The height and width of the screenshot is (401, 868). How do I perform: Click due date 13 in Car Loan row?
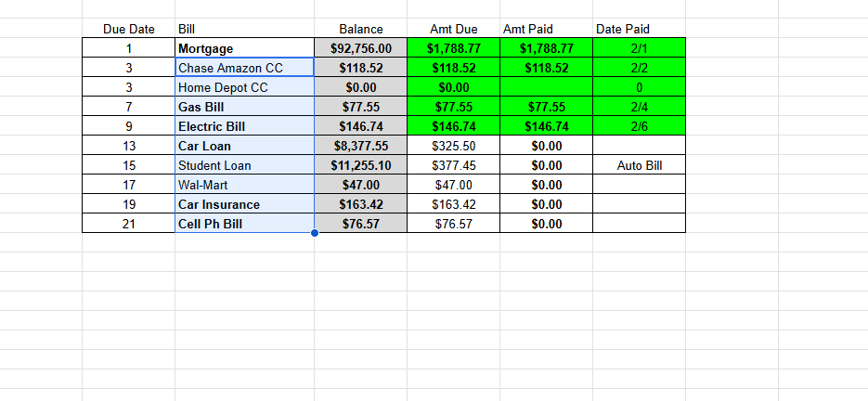pyautogui.click(x=129, y=146)
